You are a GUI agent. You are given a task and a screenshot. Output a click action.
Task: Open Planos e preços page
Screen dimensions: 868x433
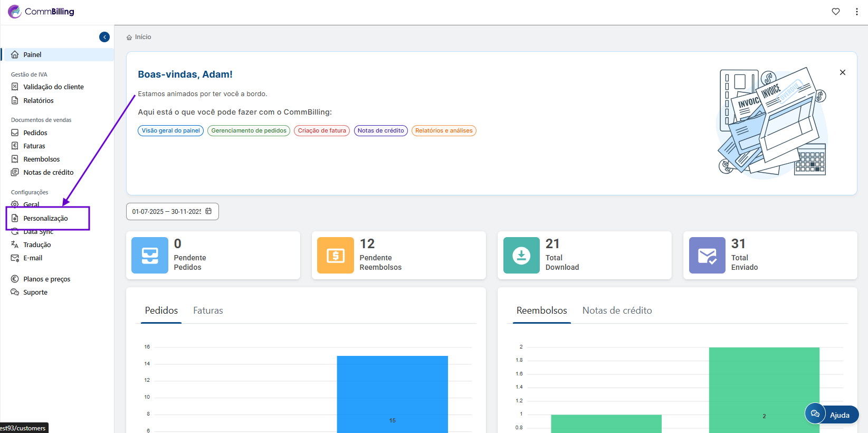click(x=46, y=279)
